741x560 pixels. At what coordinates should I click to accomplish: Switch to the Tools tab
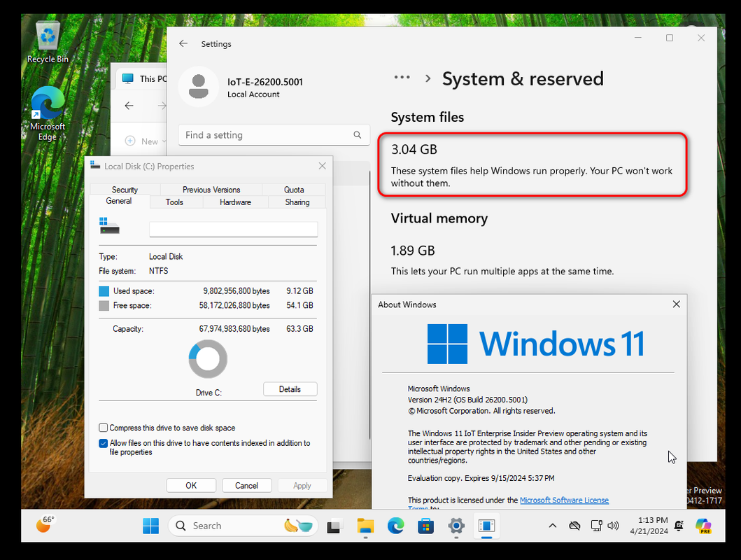[x=174, y=202]
